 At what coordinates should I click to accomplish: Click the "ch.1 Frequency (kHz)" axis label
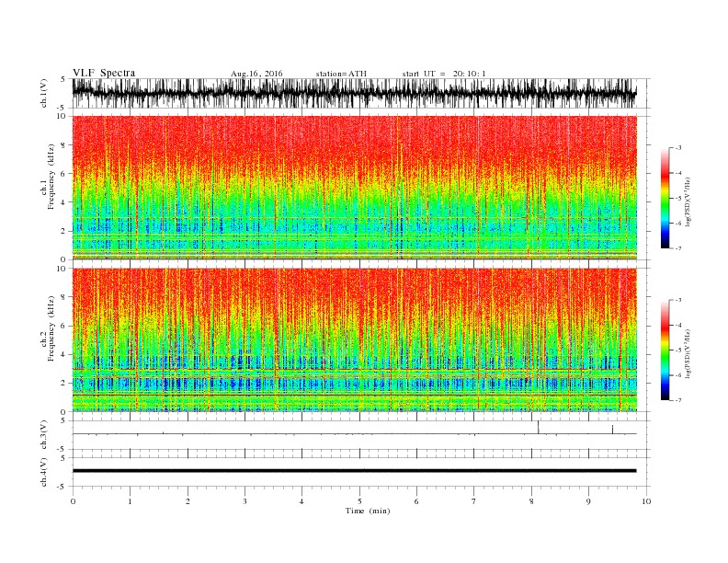(48, 177)
